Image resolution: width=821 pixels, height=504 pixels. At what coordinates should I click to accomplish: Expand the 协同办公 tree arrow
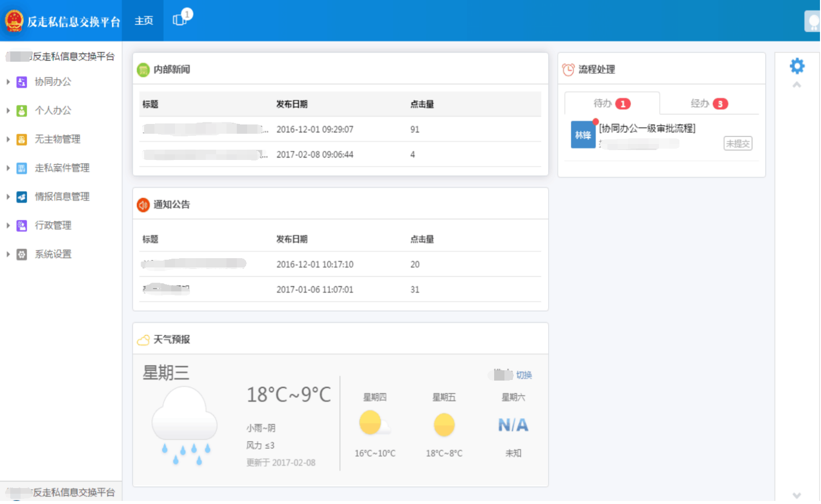tap(8, 82)
